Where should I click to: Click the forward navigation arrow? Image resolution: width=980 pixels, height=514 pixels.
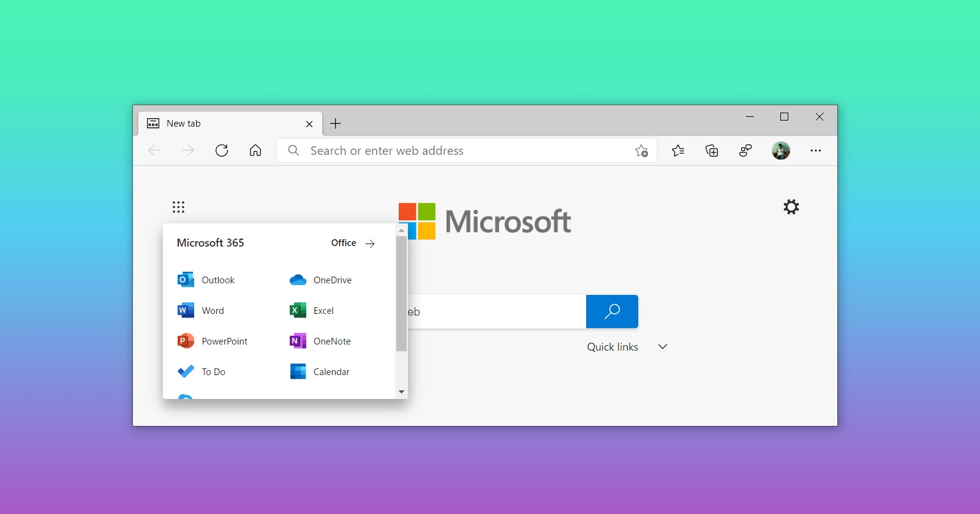point(188,151)
